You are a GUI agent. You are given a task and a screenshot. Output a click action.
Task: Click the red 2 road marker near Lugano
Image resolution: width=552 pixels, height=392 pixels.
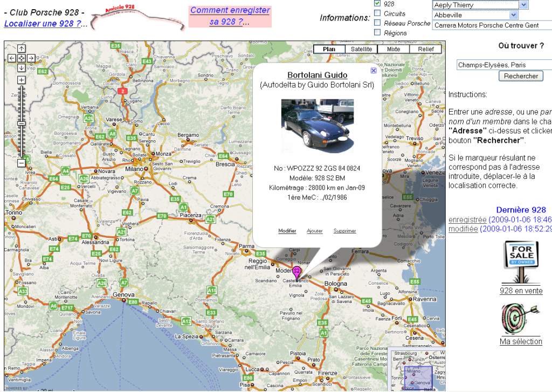[122, 91]
